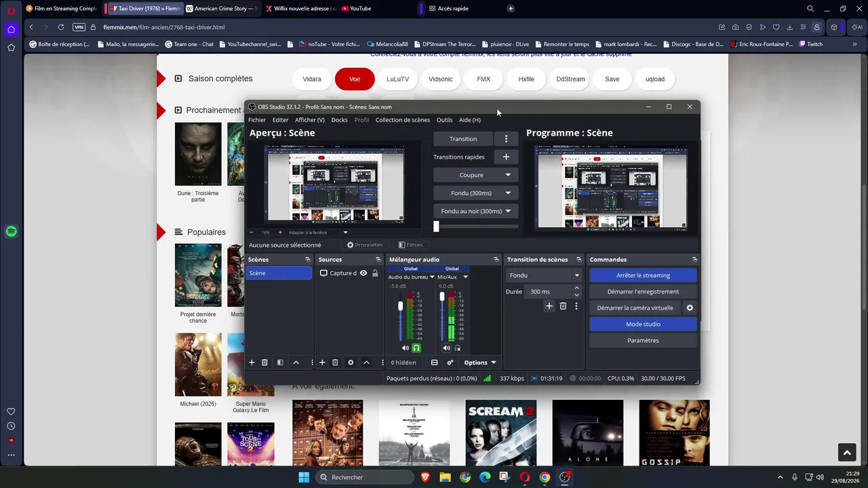Toggle the Mode studio button
This screenshot has height=488, width=868.
click(643, 324)
